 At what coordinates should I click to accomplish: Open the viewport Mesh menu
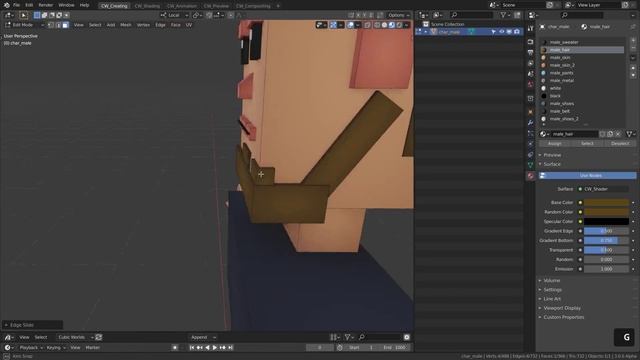tap(126, 25)
